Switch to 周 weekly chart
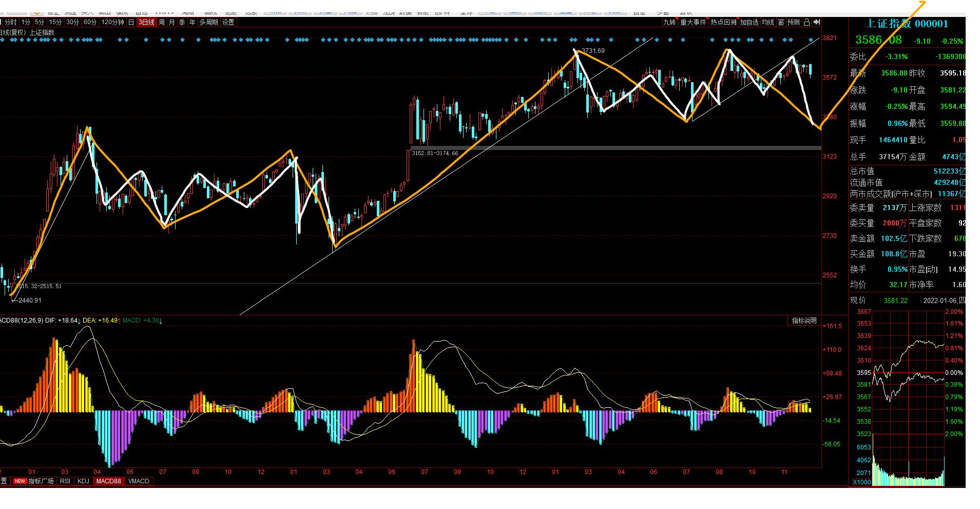This screenshot has width=980, height=509. [x=162, y=22]
